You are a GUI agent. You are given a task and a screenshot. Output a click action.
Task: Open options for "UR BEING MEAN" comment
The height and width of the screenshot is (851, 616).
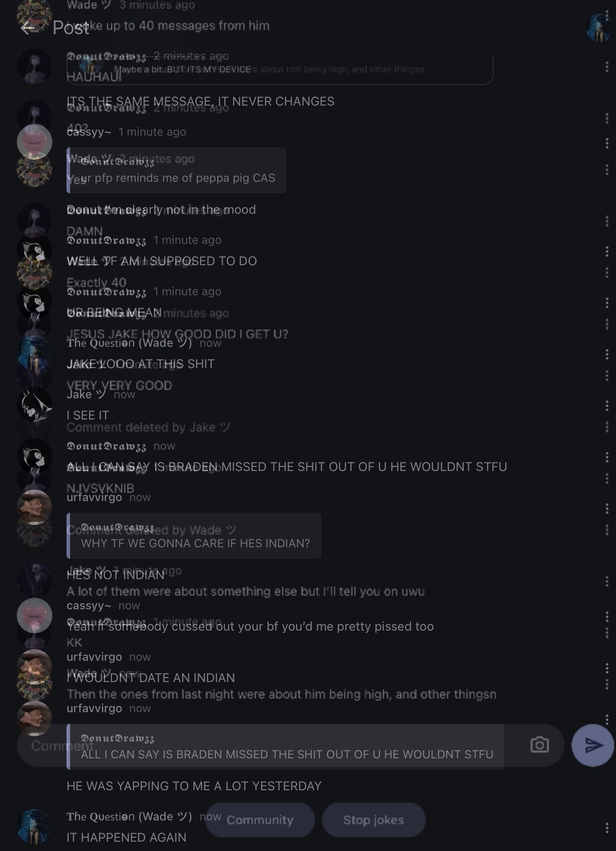(x=607, y=302)
